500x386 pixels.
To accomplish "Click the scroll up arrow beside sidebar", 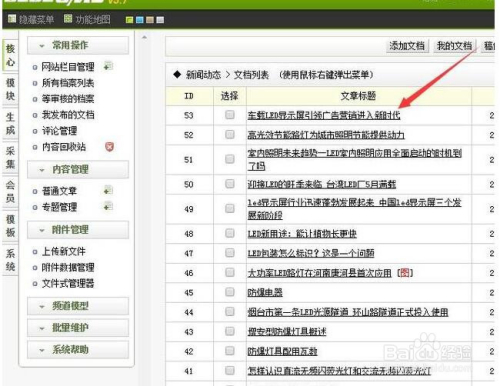I will pos(144,37).
